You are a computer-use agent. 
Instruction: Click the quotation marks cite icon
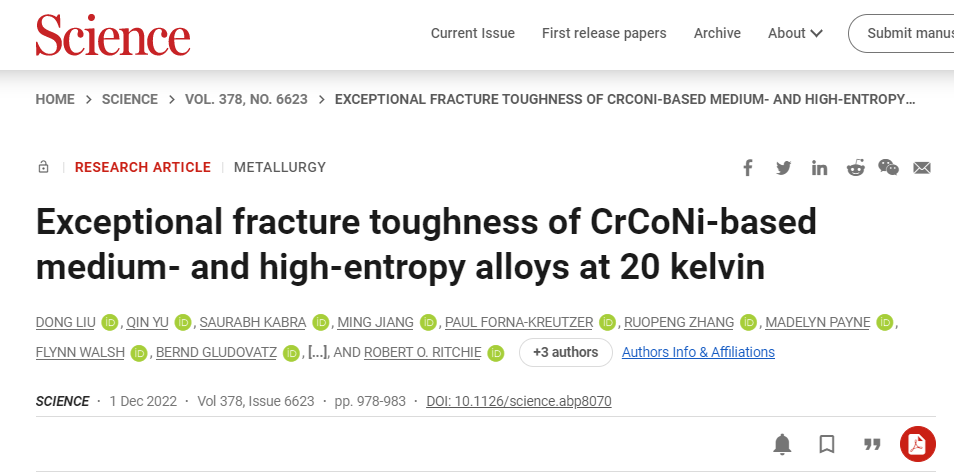pos(872,444)
